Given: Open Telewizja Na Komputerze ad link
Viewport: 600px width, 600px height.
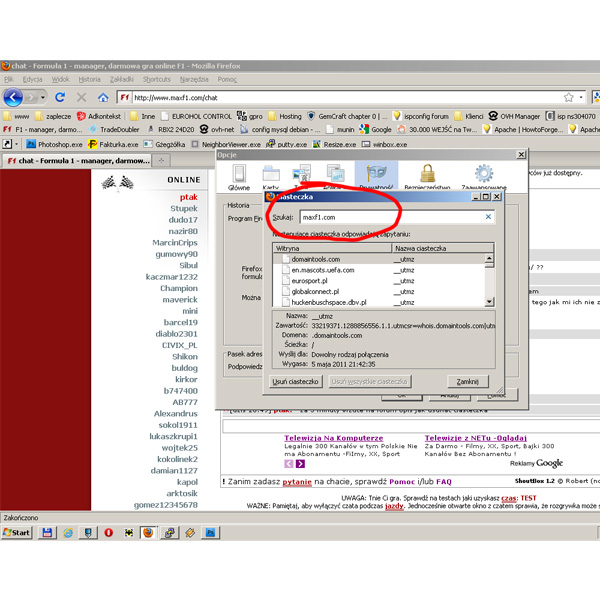Looking at the screenshot, I should coord(333,438).
